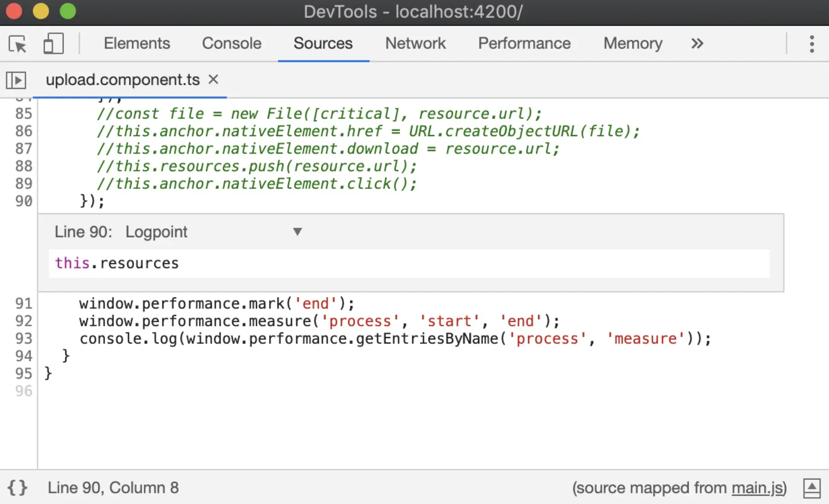Click the pretty print braces icon

click(18, 488)
